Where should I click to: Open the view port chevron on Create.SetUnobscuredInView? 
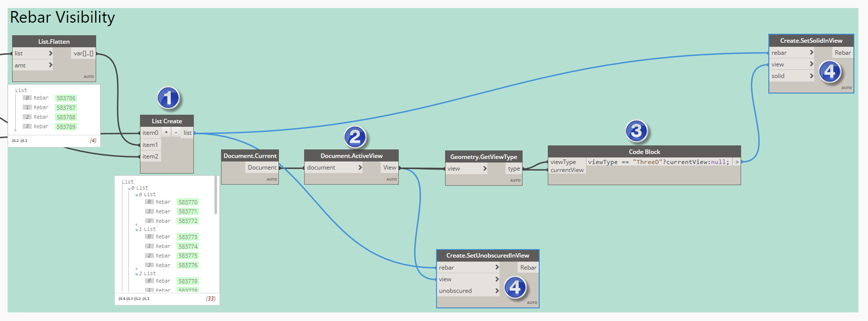pyautogui.click(x=497, y=279)
